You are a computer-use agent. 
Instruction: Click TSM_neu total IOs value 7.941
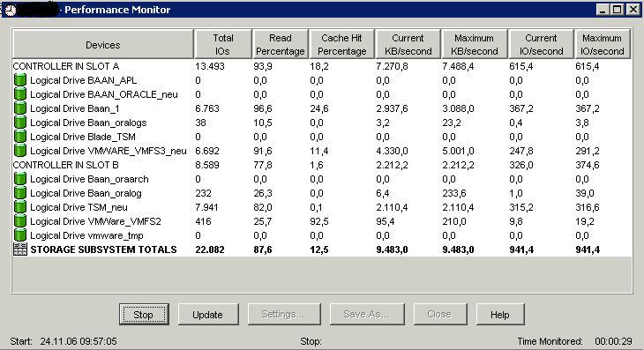pyautogui.click(x=207, y=207)
